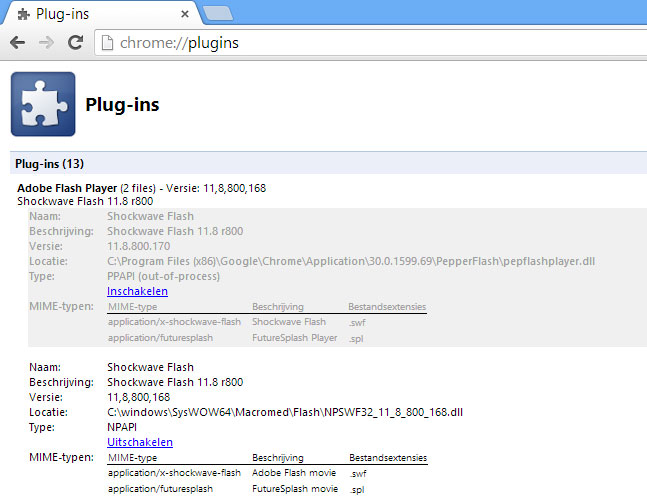
Task: Close the Plug-ins tab
Action: [185, 14]
